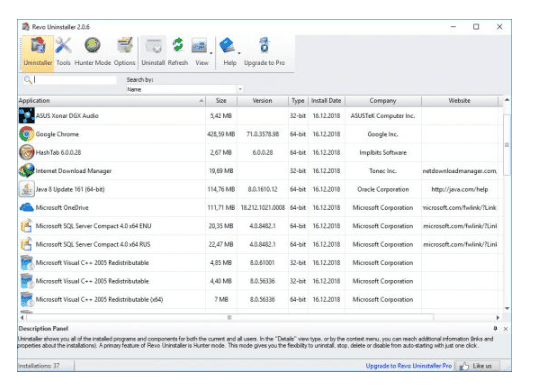This screenshot has width=542, height=387.
Task: Select the Java 8 Update 161 icon
Action: tap(27, 189)
